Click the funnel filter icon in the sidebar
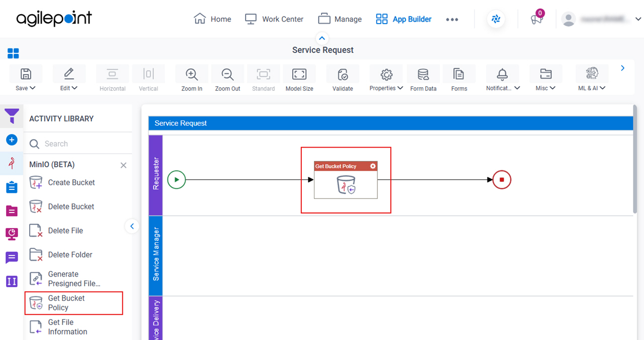The image size is (644, 340). point(12,116)
